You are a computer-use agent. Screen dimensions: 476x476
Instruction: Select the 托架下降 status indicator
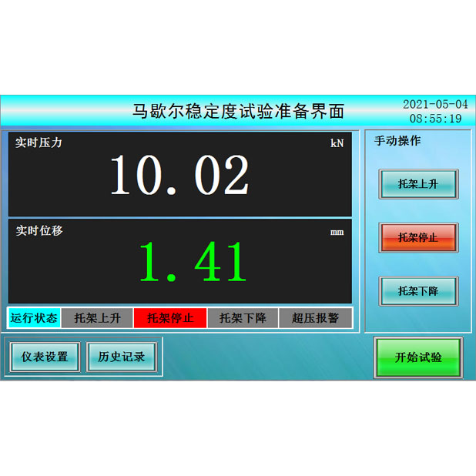point(243,318)
